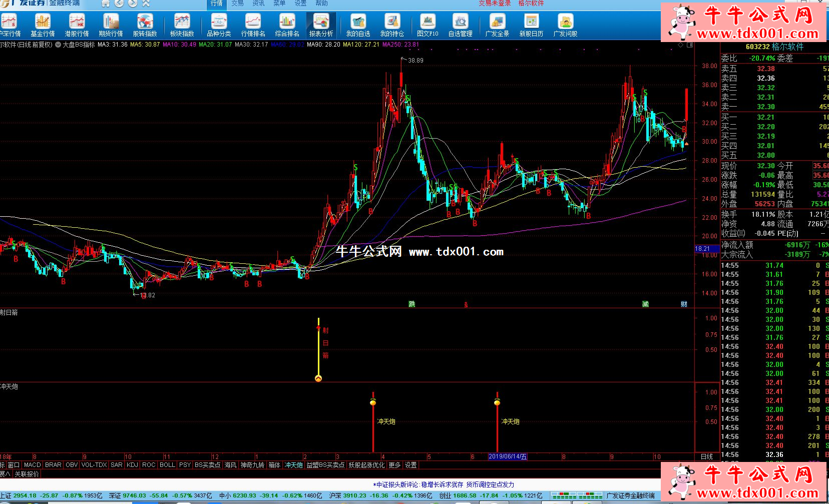Image resolution: width=829 pixels, height=504 pixels.
Task: Click the 跌 marker at chart bottom
Action: pos(411,304)
